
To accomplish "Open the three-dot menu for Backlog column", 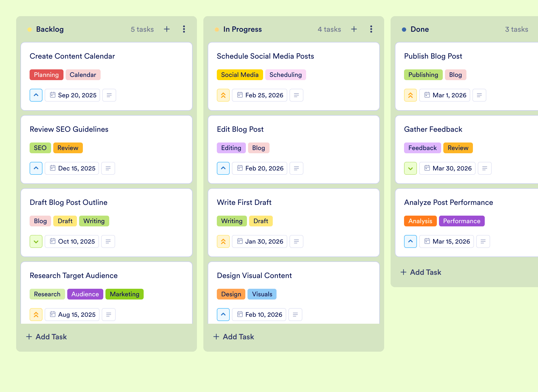I will [184, 29].
